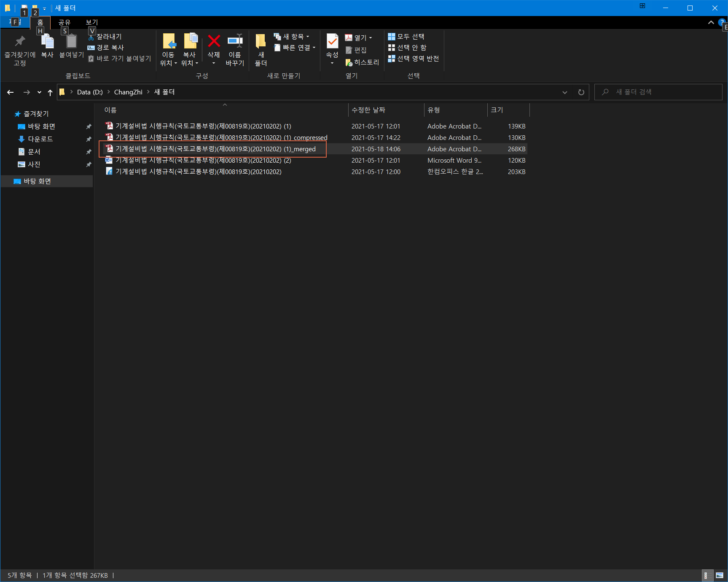Switch to the 공유 ribbon tab

[64, 22]
